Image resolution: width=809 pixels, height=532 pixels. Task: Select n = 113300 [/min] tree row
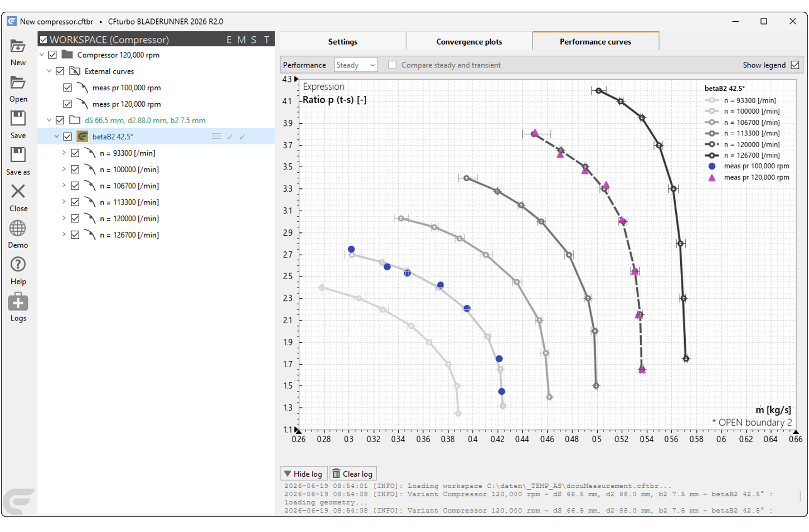[156, 202]
